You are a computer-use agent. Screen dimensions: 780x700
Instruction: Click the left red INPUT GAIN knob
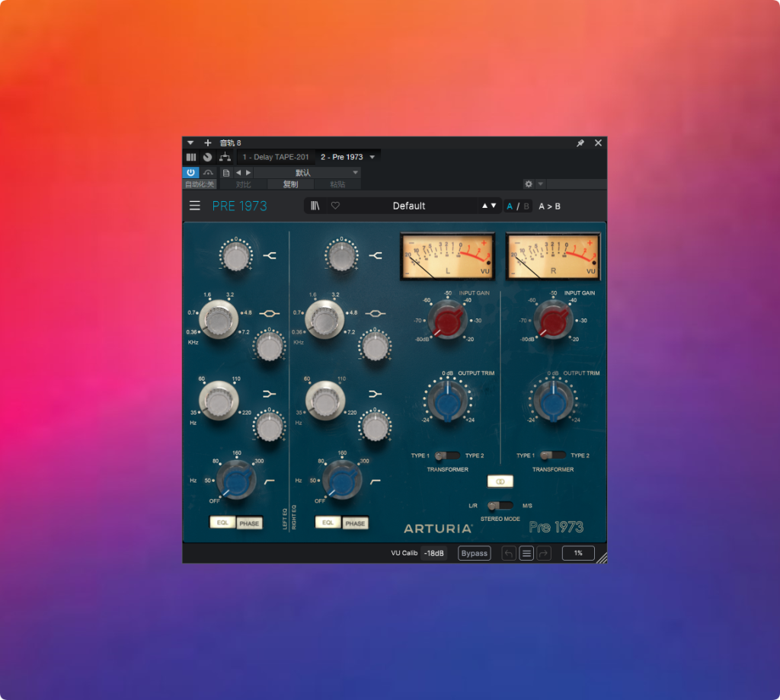[x=448, y=320]
